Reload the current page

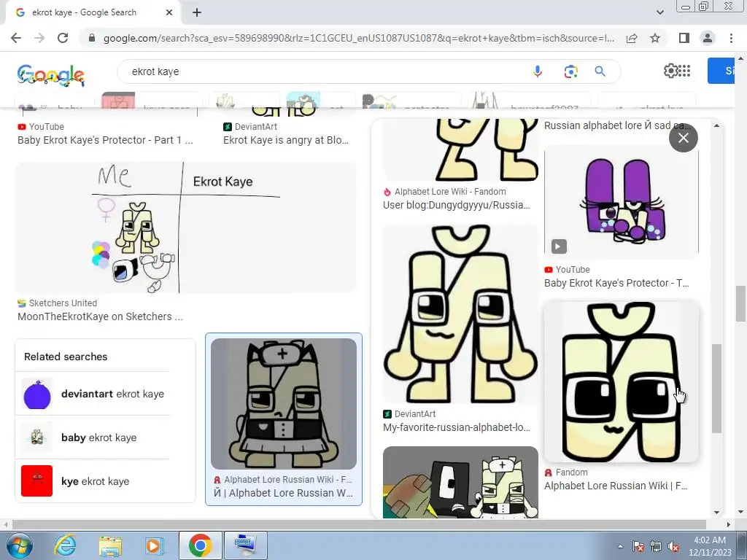(63, 38)
